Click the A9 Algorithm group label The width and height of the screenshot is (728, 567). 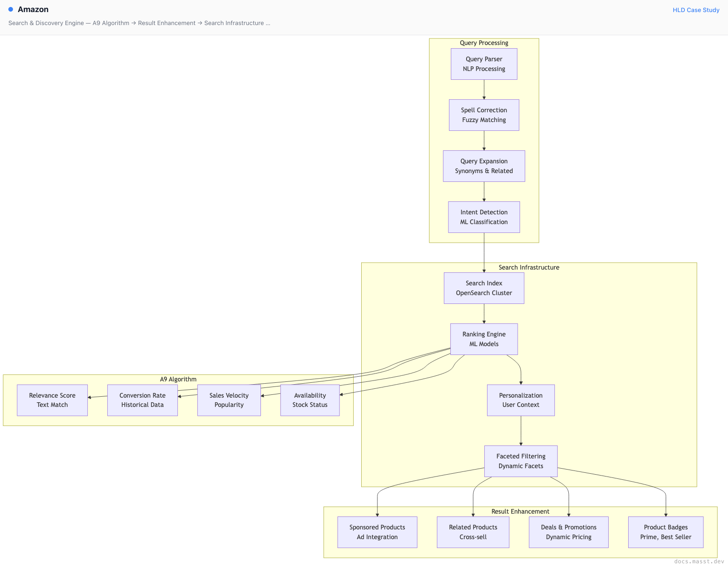click(x=178, y=379)
